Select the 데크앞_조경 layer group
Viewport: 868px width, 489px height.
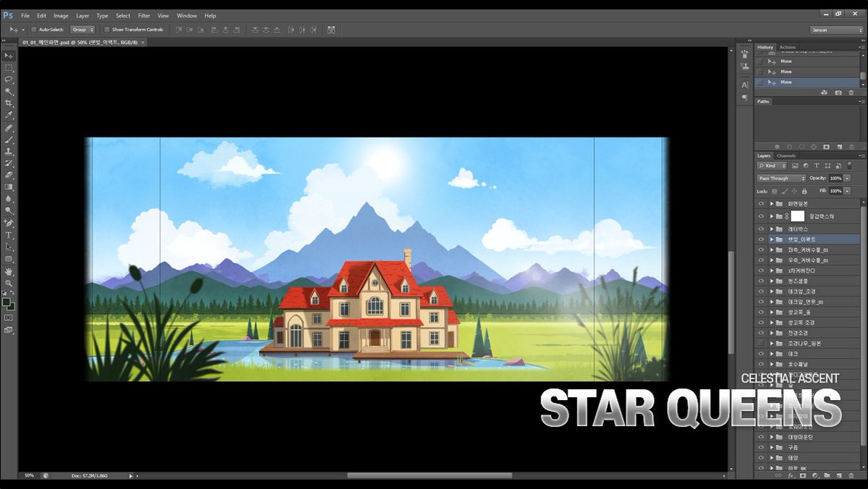807,291
